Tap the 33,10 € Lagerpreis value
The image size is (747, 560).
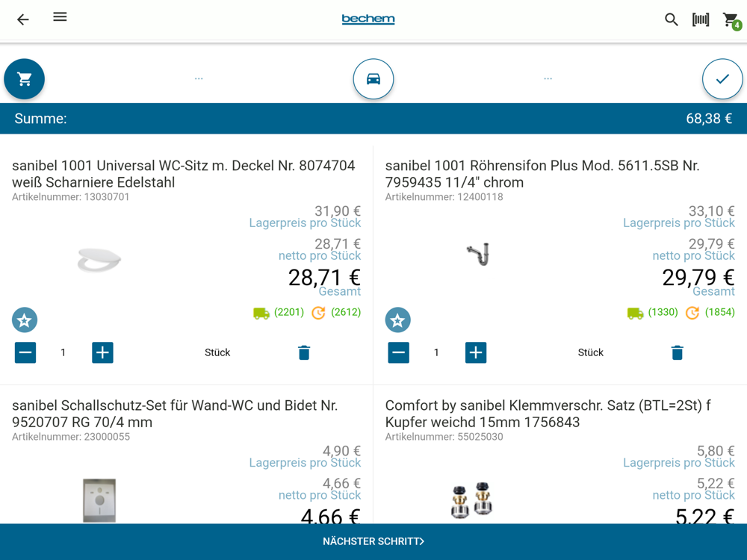coord(711,211)
